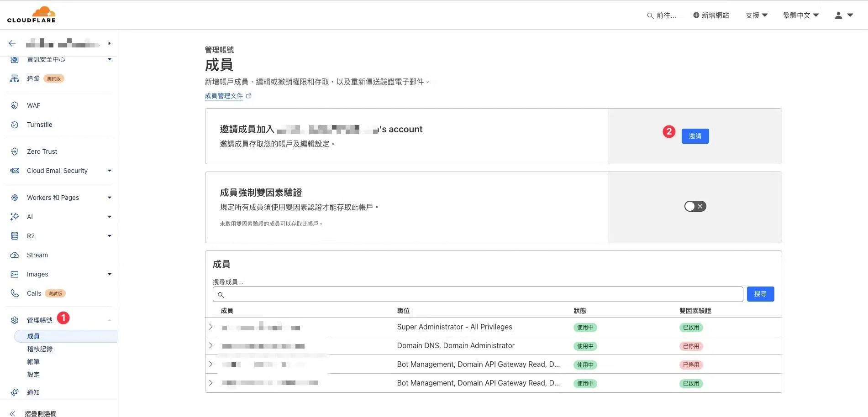Click the WAF shield icon in sidebar
The height and width of the screenshot is (417, 868).
pyautogui.click(x=15, y=105)
